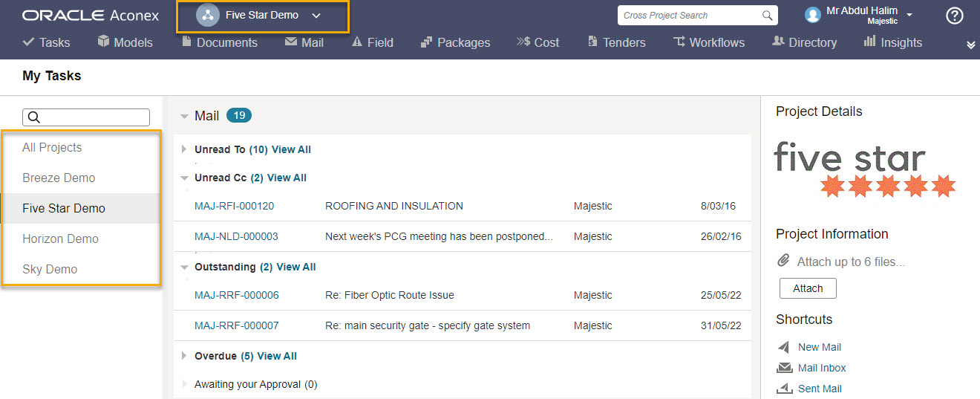Viewport: 980px width, 399px height.
Task: Open the Mail menu
Action: (x=304, y=42)
